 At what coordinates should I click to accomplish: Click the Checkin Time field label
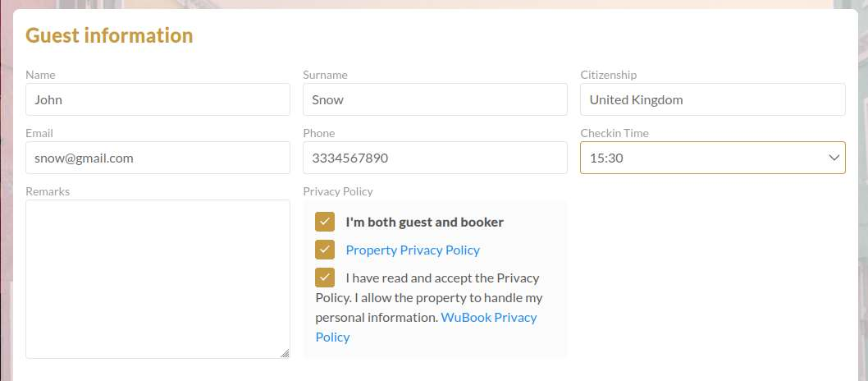(x=614, y=133)
